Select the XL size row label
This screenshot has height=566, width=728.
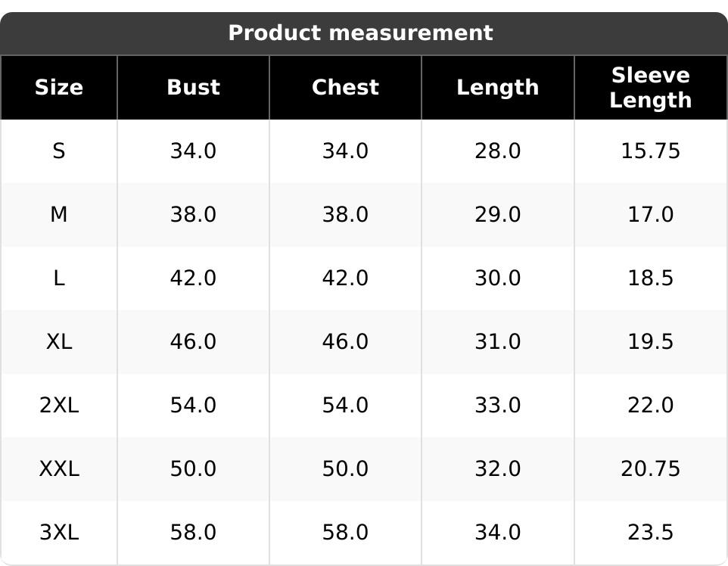(x=59, y=342)
